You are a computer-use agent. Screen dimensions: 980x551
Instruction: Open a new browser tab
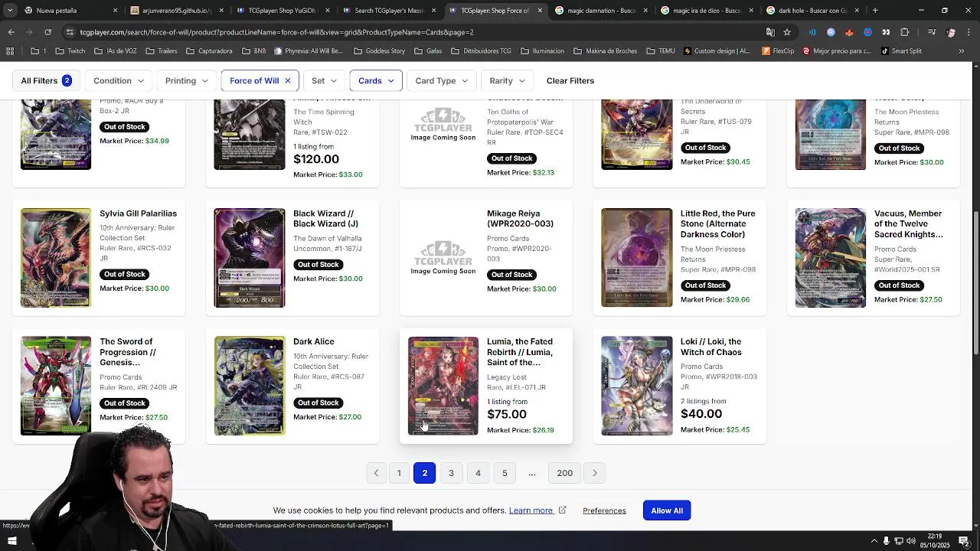875,11
